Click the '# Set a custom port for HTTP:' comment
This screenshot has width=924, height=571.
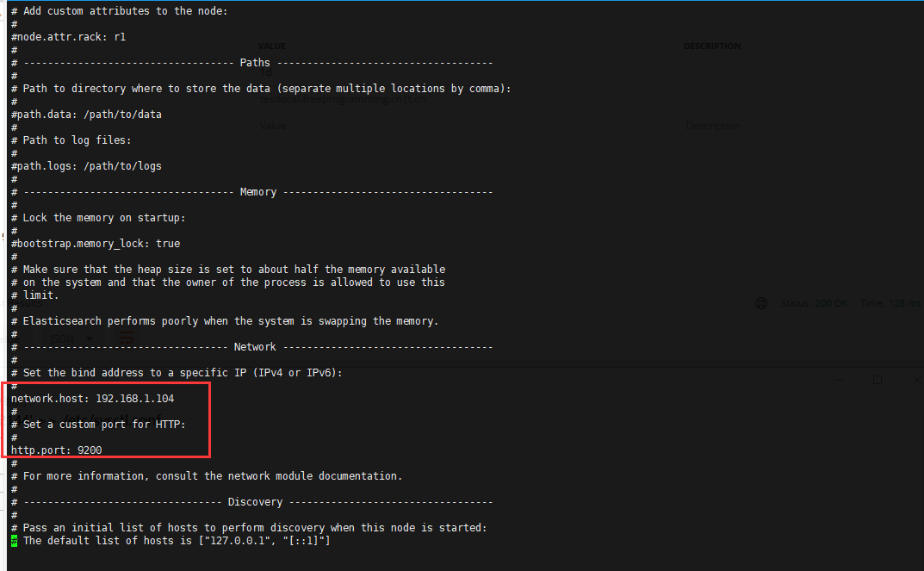98,425
